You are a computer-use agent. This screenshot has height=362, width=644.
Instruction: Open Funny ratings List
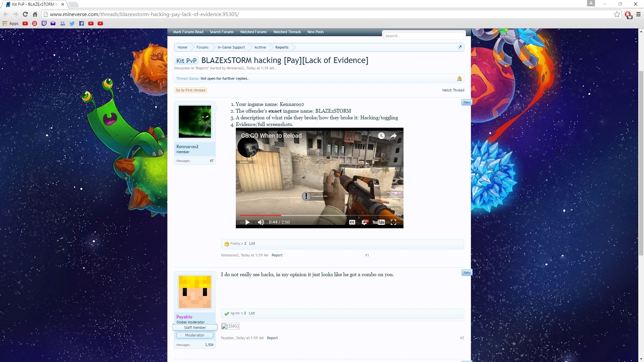click(252, 244)
